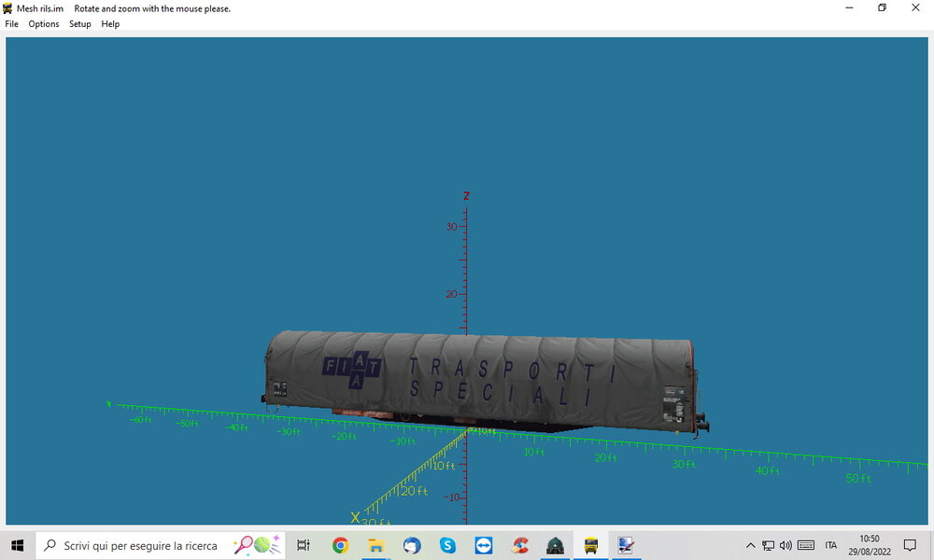Open the last pinned taskbar app with pen icon
Viewport: 934px width, 560px height.
(626, 545)
